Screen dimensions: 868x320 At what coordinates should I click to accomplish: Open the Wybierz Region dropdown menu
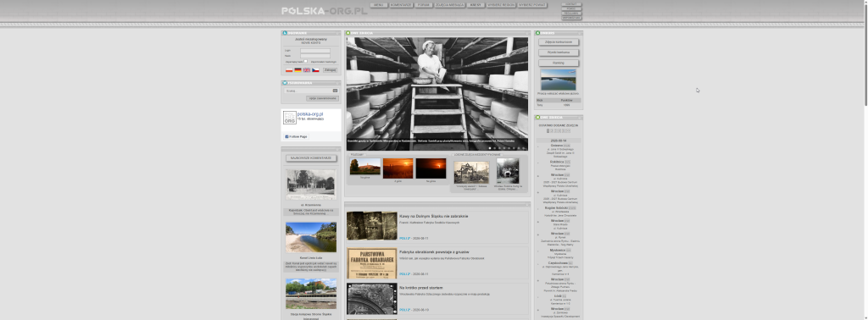coord(501,5)
